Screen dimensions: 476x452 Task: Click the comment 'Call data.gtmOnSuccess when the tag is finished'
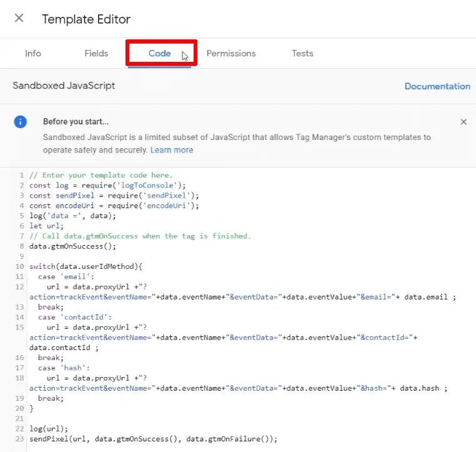(141, 236)
